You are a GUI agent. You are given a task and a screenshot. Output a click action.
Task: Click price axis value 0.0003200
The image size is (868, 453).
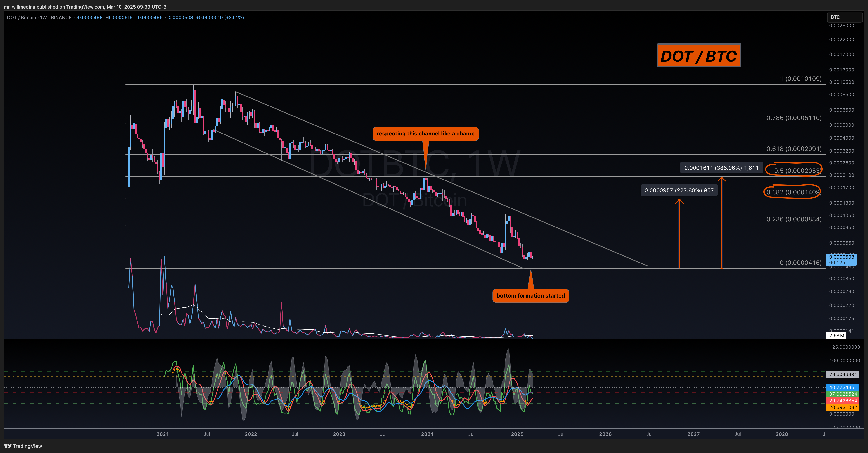point(841,151)
